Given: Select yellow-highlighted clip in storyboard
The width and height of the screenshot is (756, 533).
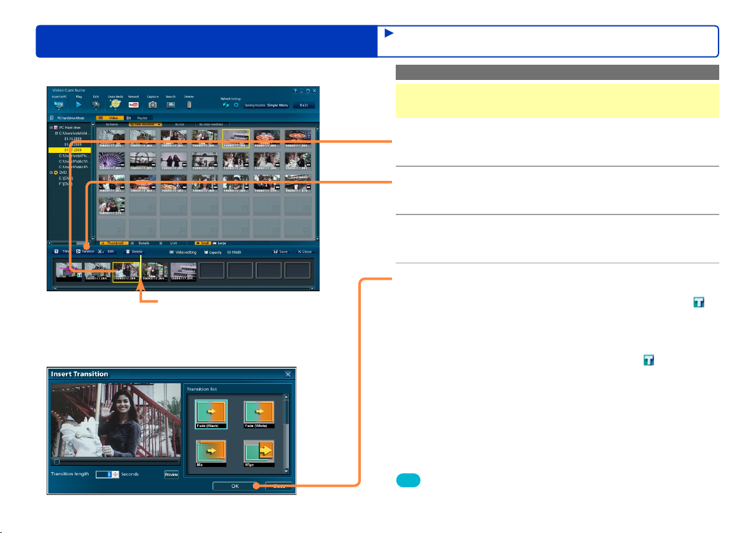Looking at the screenshot, I should point(126,272).
